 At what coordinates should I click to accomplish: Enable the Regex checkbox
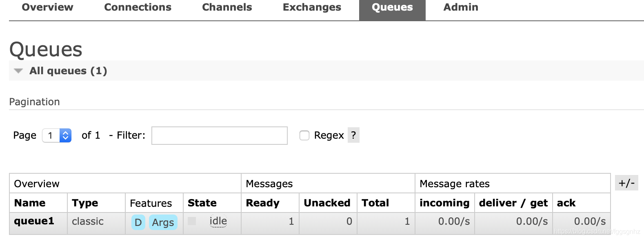(x=304, y=135)
